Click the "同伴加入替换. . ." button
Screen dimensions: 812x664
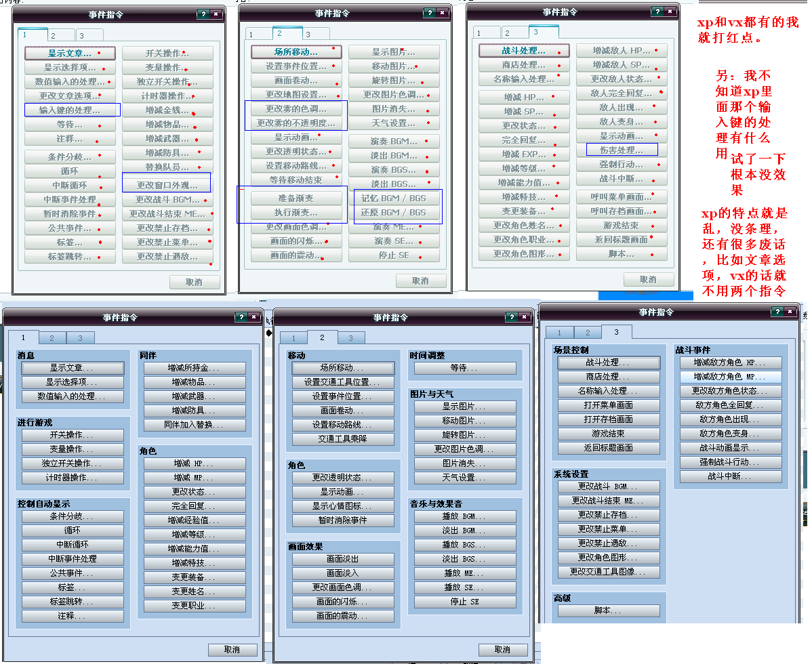(195, 425)
